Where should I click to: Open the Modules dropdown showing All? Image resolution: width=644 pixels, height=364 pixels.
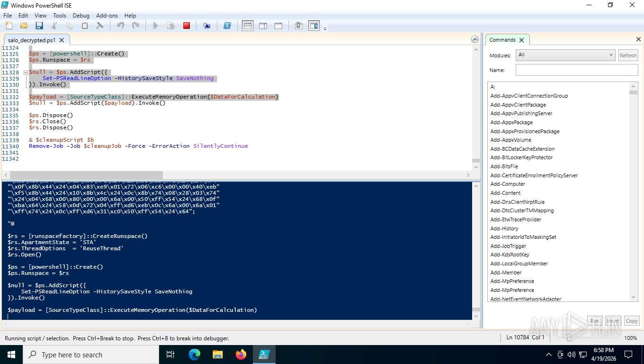[x=565, y=55]
